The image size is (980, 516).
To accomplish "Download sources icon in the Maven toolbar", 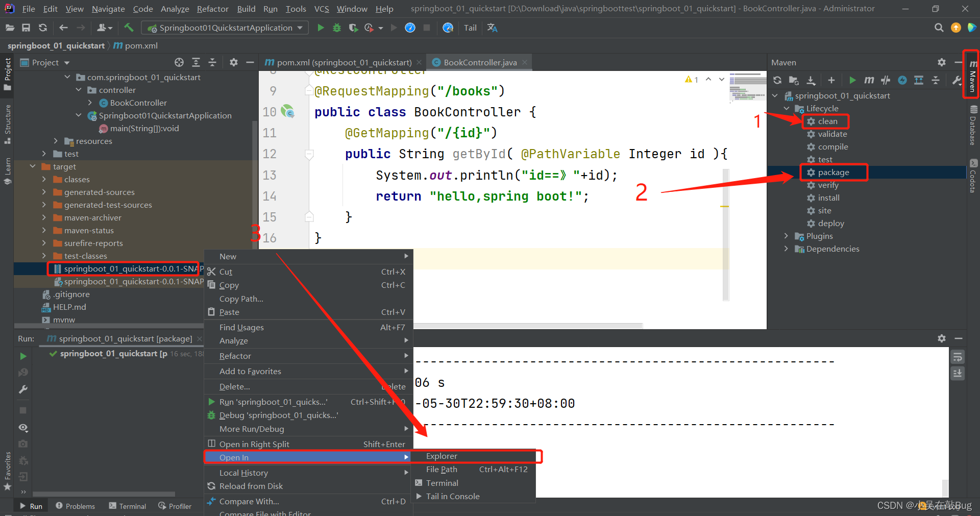I will [x=811, y=80].
